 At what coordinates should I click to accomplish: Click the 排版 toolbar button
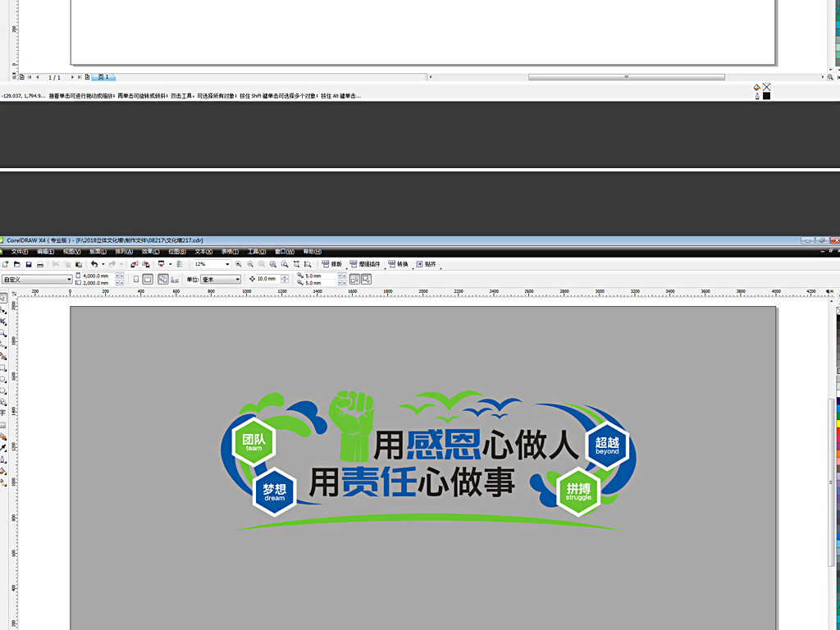click(x=333, y=264)
